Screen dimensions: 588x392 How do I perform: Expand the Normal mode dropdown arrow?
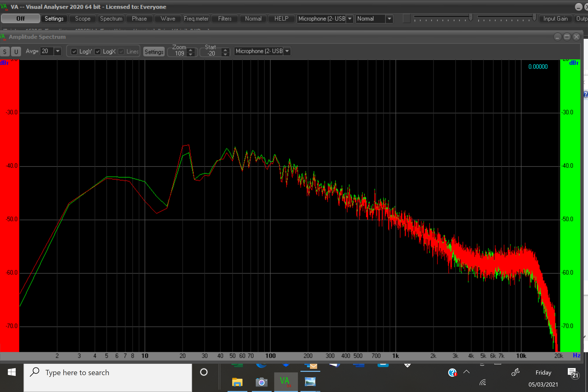[x=389, y=19]
